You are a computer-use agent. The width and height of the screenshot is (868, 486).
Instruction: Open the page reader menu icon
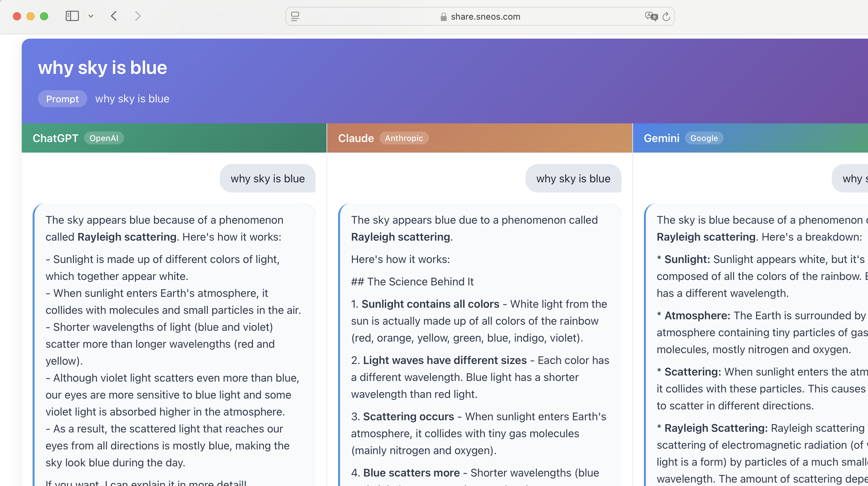tap(295, 16)
